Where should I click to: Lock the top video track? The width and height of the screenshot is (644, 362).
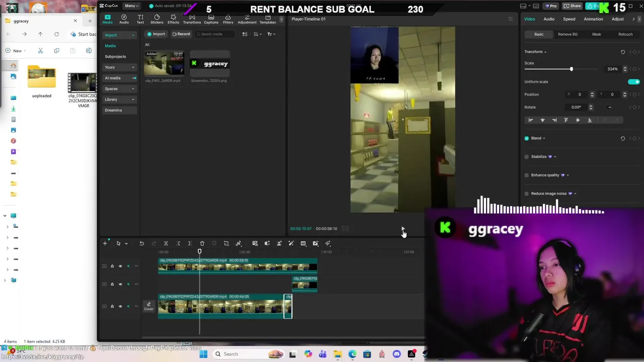point(112,266)
